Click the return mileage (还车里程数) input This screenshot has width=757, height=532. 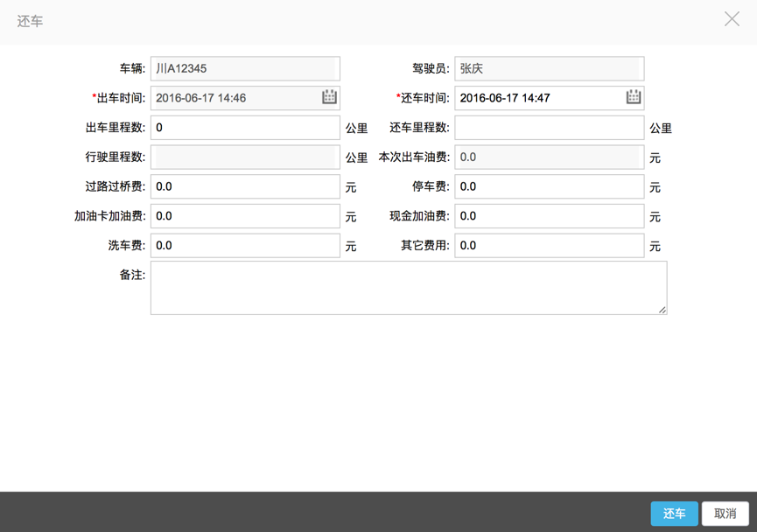click(x=549, y=127)
